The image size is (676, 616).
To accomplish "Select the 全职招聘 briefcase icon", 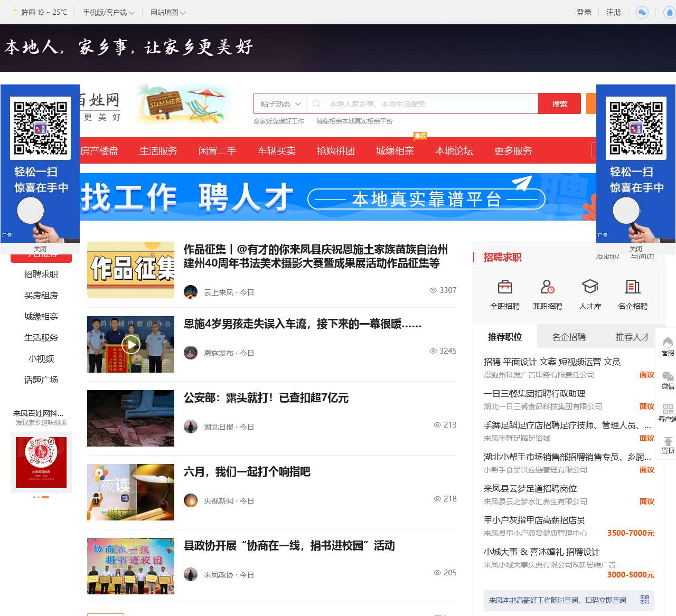I will (505, 288).
